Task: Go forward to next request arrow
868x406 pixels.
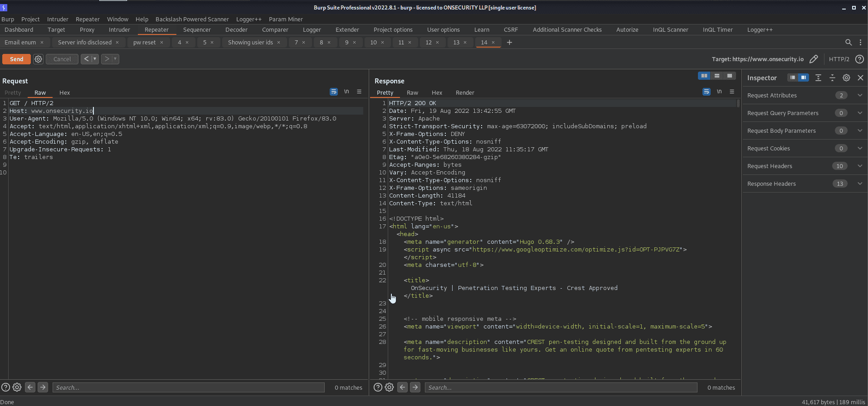Action: click(x=107, y=59)
